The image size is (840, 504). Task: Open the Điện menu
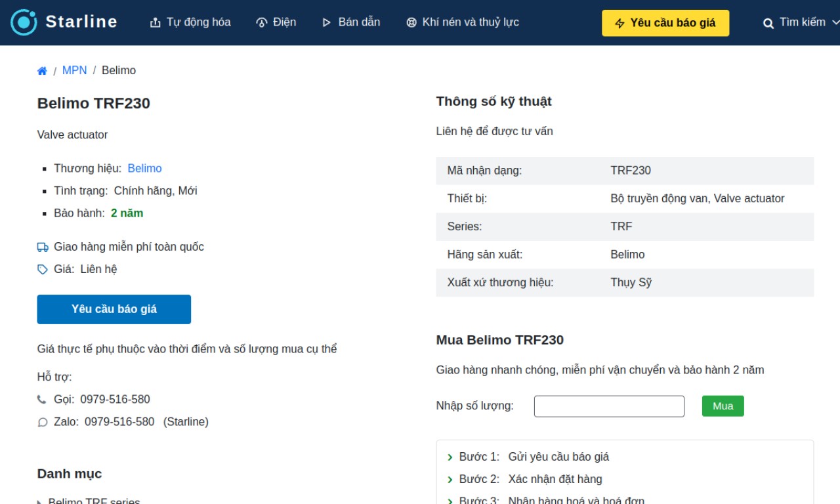(276, 22)
